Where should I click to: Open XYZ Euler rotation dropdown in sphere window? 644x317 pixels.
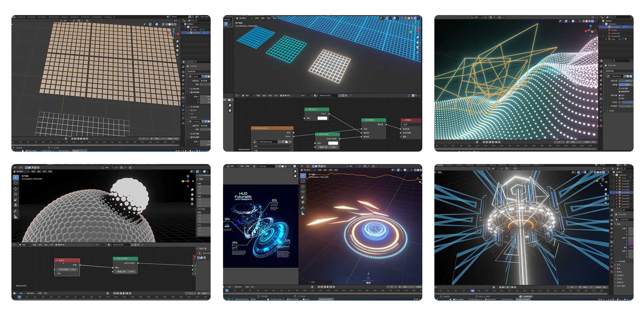204,209
